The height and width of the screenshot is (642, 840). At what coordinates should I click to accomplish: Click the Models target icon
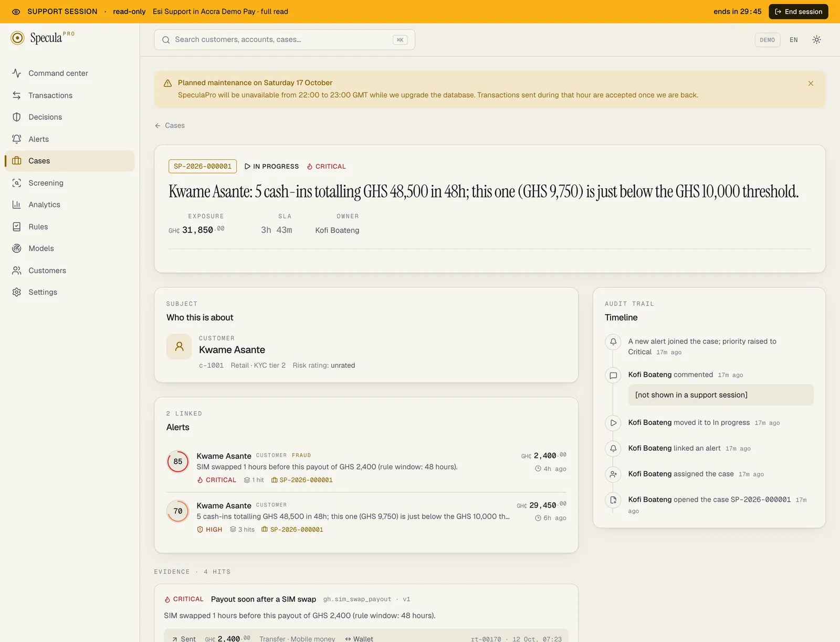(17, 248)
